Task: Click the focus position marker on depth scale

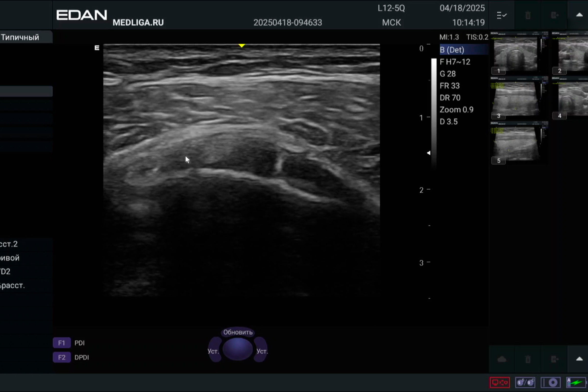Action: click(x=429, y=153)
